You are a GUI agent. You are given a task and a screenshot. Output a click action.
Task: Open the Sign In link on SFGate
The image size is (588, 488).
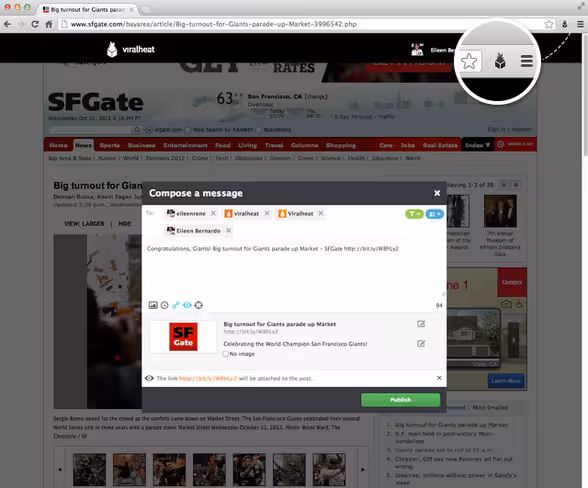pos(496,129)
